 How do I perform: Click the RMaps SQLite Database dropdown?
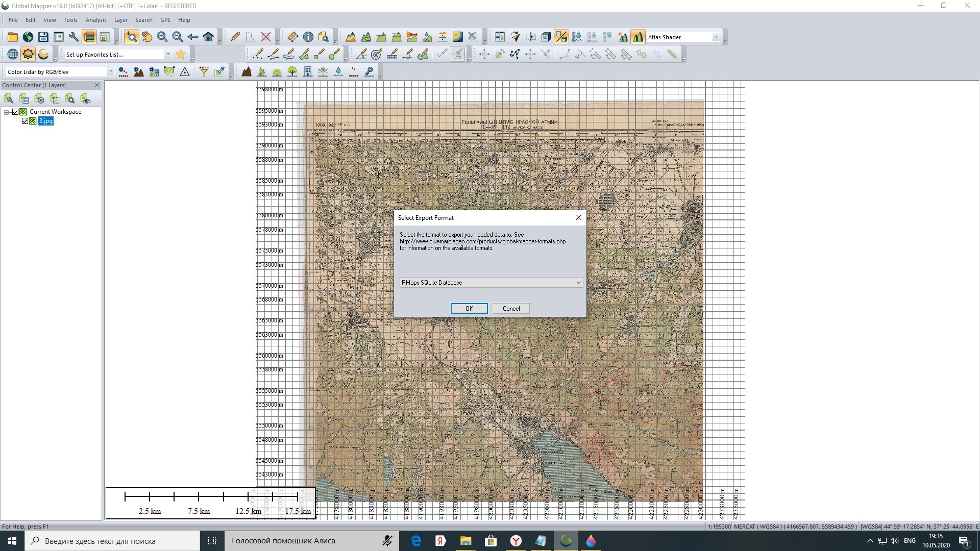(489, 282)
